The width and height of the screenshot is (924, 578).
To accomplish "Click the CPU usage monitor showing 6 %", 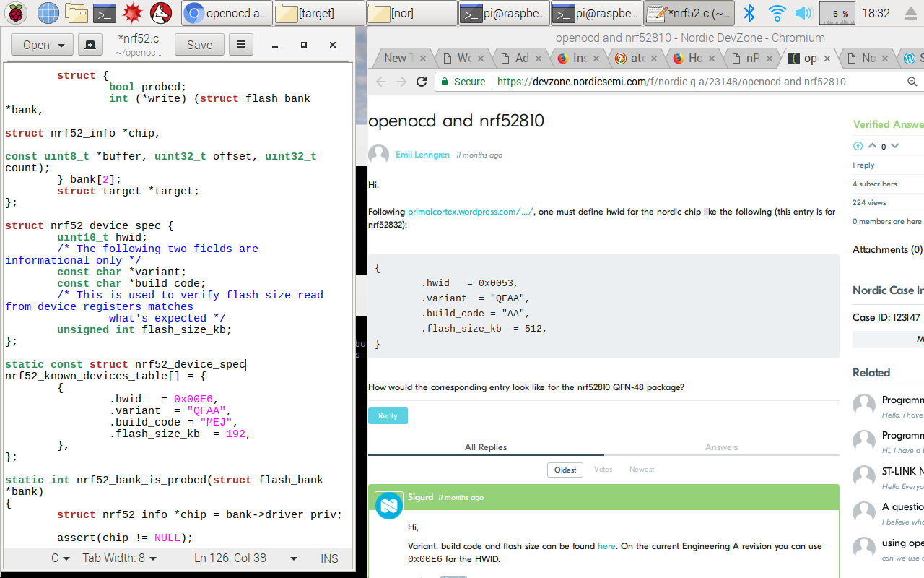I will coord(837,13).
